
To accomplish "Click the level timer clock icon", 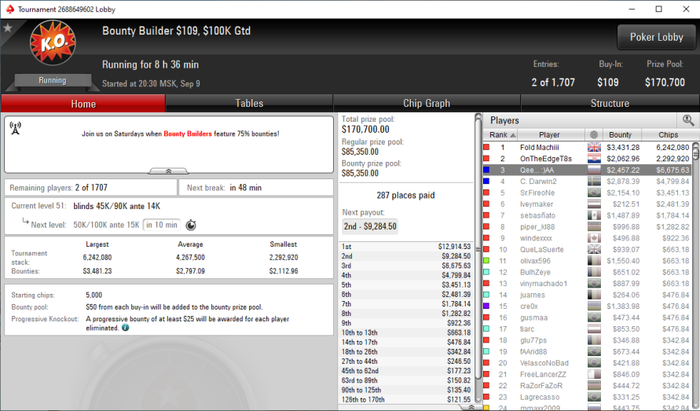I will pos(191,225).
